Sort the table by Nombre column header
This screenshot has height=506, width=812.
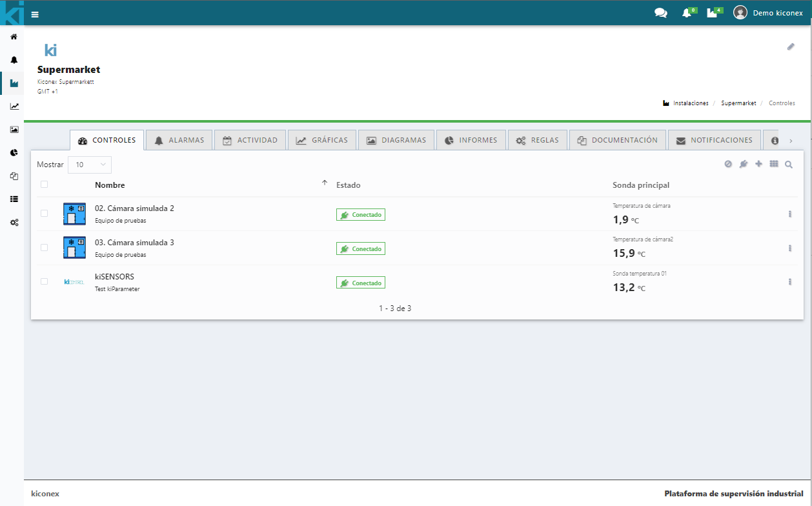click(x=110, y=185)
